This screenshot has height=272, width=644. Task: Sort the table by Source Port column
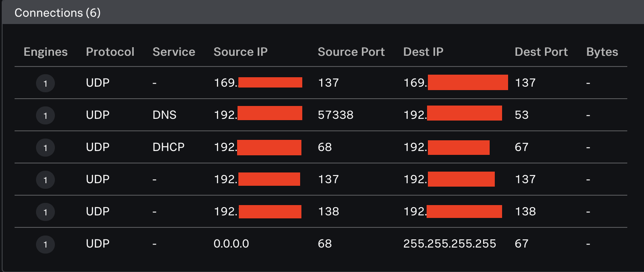point(351,51)
